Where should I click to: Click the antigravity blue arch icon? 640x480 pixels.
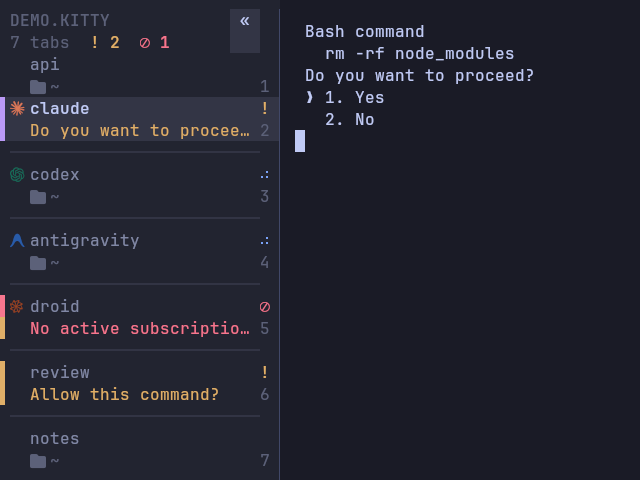pyautogui.click(x=17, y=240)
